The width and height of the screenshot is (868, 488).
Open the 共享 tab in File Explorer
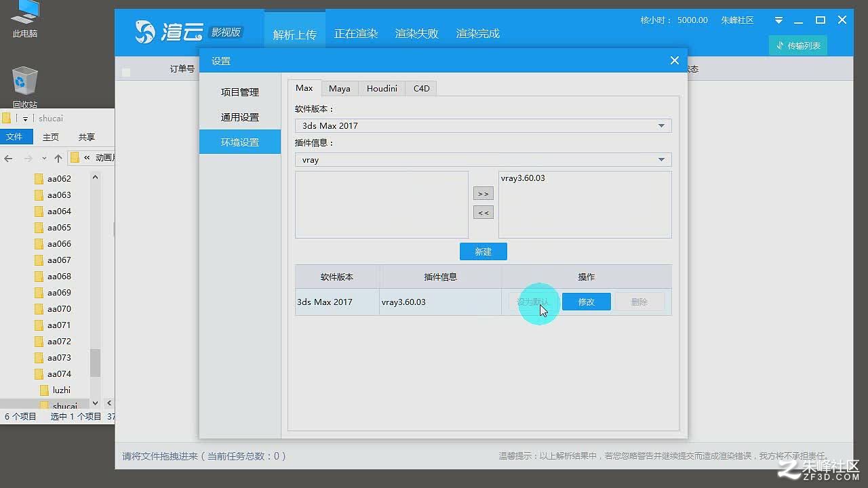pos(86,137)
